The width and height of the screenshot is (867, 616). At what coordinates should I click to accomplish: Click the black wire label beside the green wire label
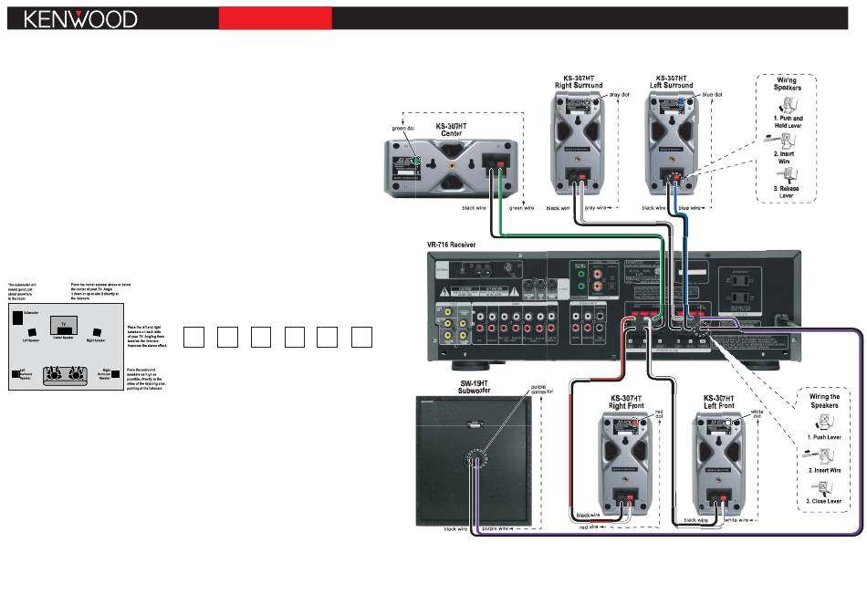pyautogui.click(x=474, y=208)
